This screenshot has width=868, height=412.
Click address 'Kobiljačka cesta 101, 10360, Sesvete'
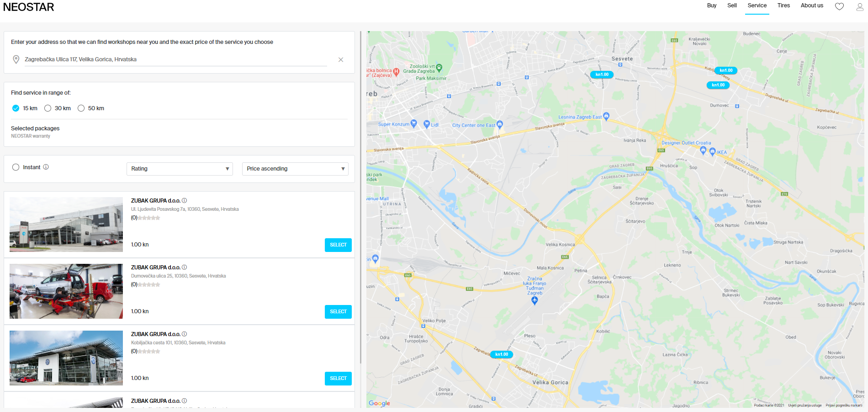[178, 342]
